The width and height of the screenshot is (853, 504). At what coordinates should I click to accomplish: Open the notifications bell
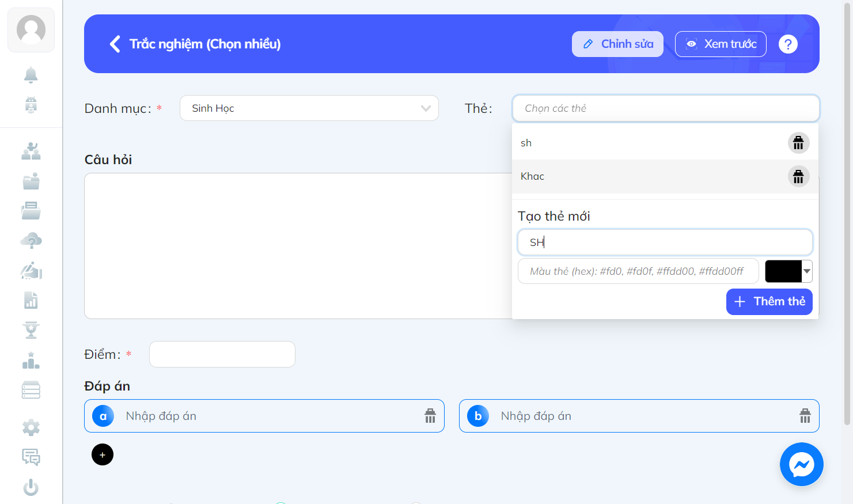(x=31, y=75)
